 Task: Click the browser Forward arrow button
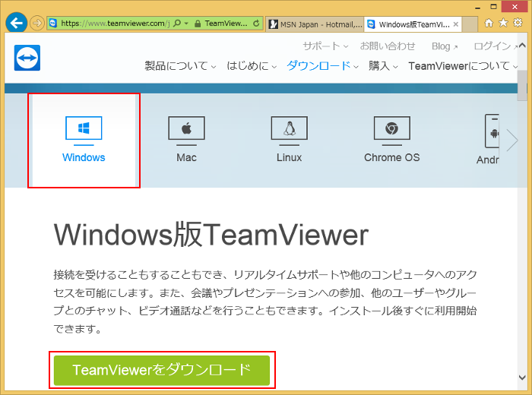[x=36, y=23]
